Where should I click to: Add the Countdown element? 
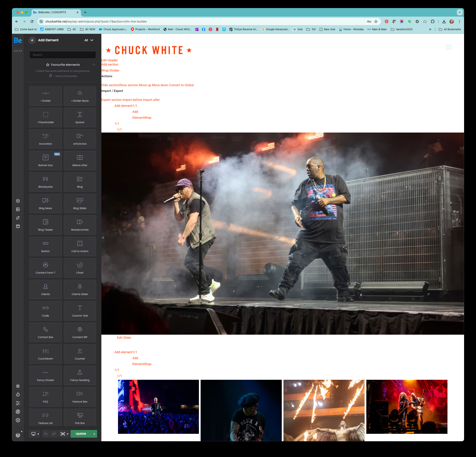(45, 354)
